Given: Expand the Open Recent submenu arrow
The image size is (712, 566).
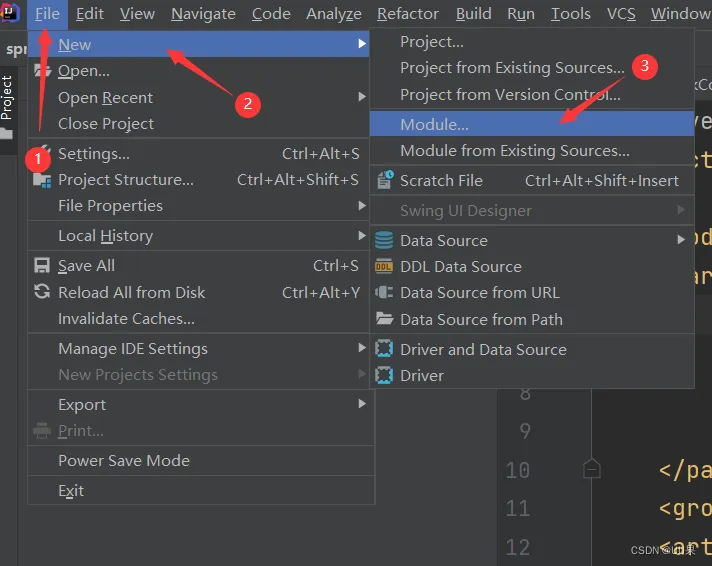Looking at the screenshot, I should click(362, 97).
